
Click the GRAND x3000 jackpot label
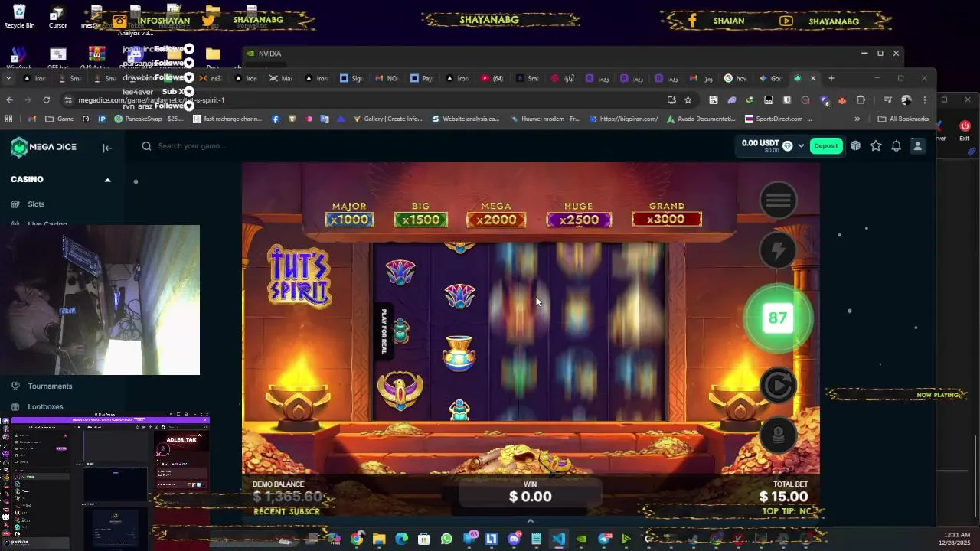click(x=667, y=215)
